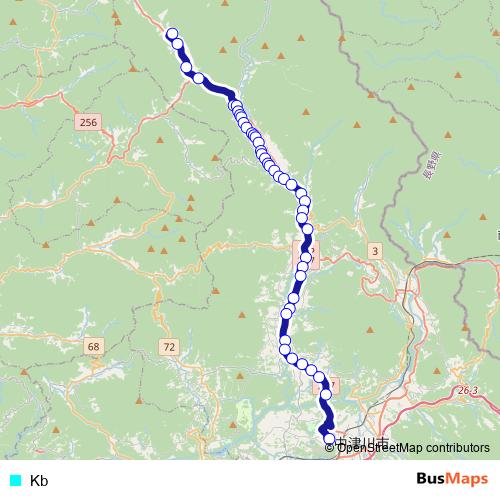This screenshot has width=500, height=500.
Task: Click the route 3 road shield
Action: (375, 251)
